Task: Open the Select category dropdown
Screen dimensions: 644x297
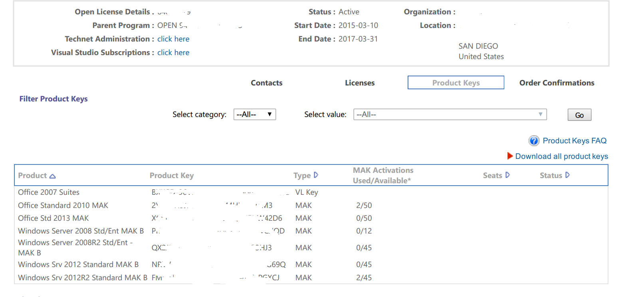Action: (x=255, y=114)
